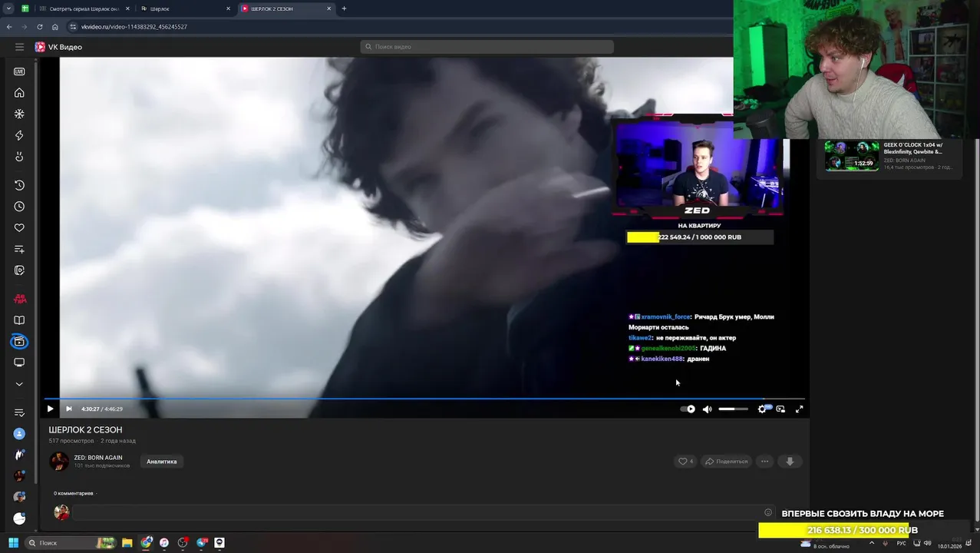Open File Explorer from taskbar
The width and height of the screenshot is (980, 553).
point(127,543)
